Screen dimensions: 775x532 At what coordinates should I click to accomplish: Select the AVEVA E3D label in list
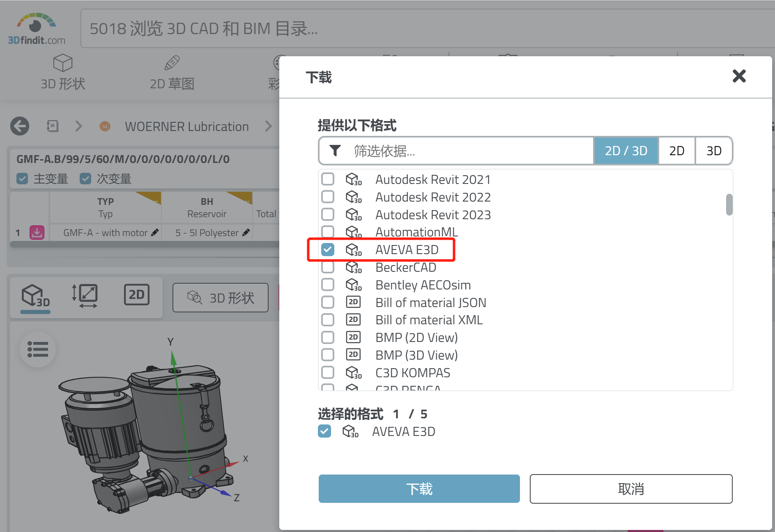[407, 250]
